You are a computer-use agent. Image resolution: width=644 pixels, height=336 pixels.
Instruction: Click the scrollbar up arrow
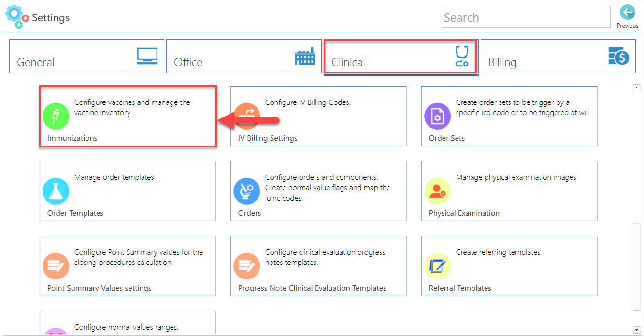[637, 88]
